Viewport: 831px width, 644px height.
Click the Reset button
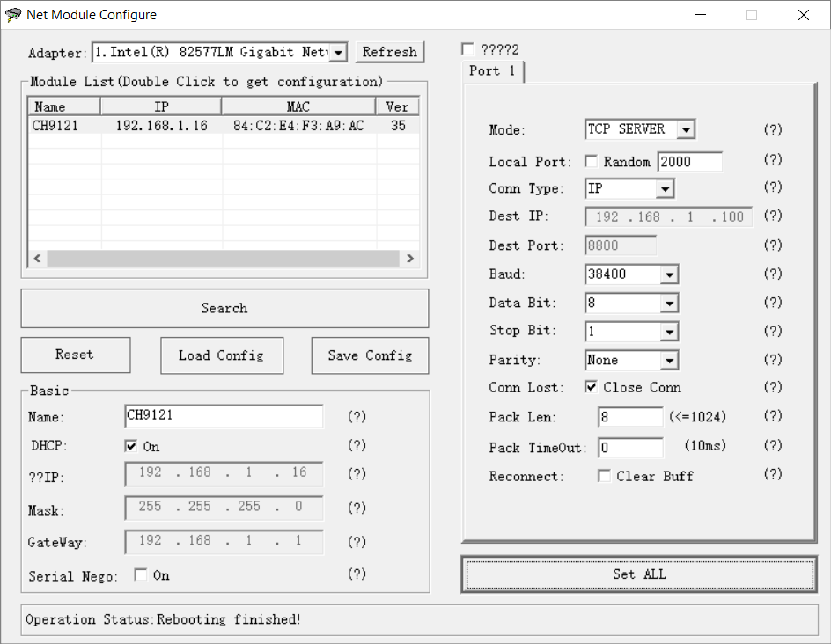pos(75,355)
